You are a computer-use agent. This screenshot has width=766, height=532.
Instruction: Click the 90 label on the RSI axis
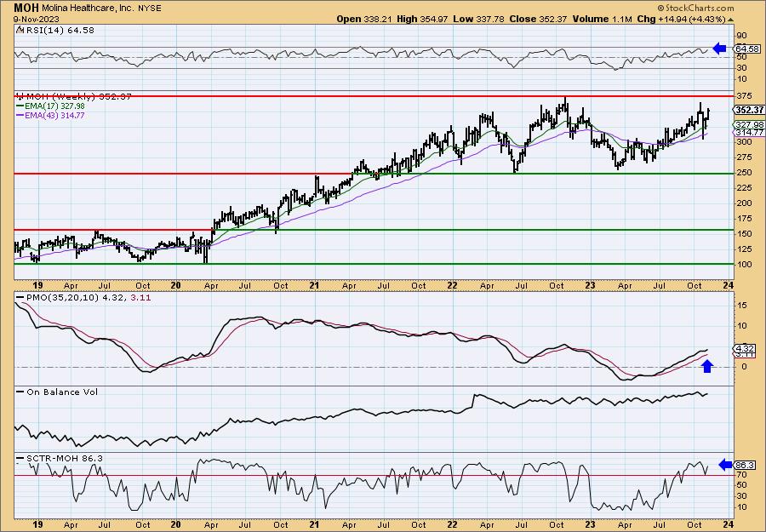pyautogui.click(x=741, y=35)
